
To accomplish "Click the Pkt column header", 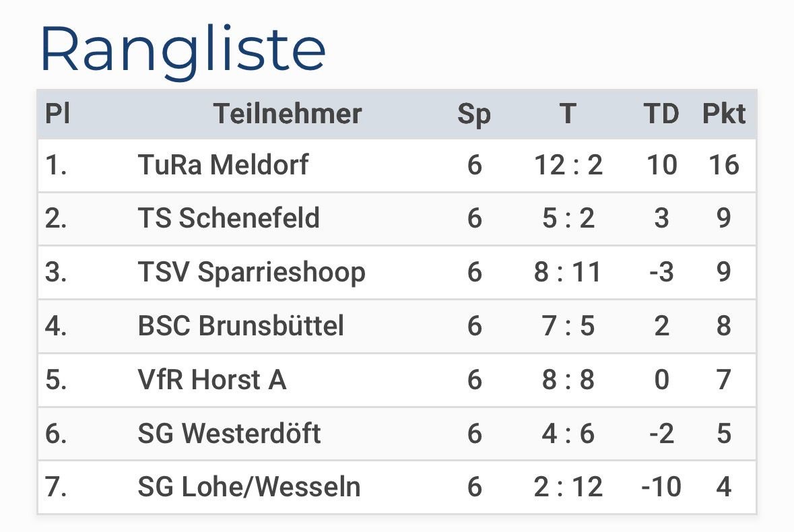I will click(724, 114).
